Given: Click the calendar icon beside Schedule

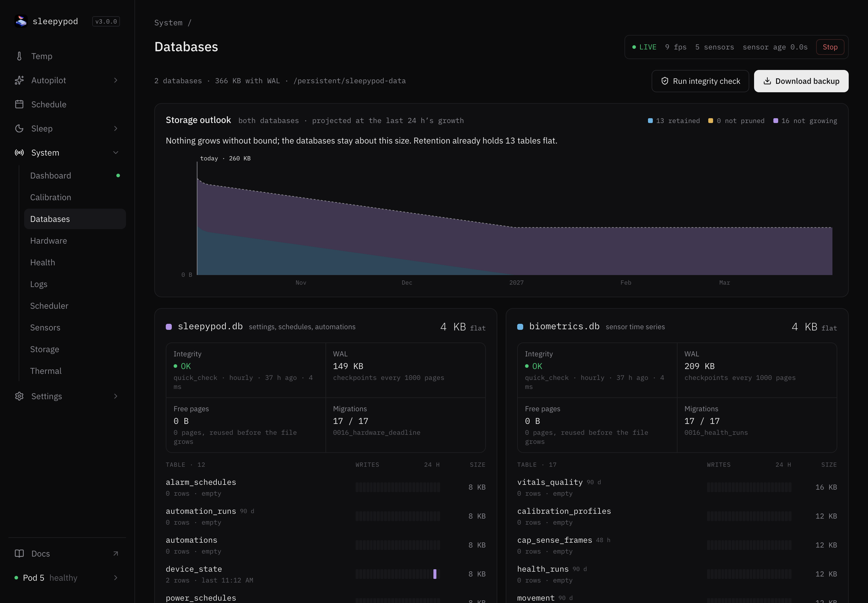Looking at the screenshot, I should (19, 104).
